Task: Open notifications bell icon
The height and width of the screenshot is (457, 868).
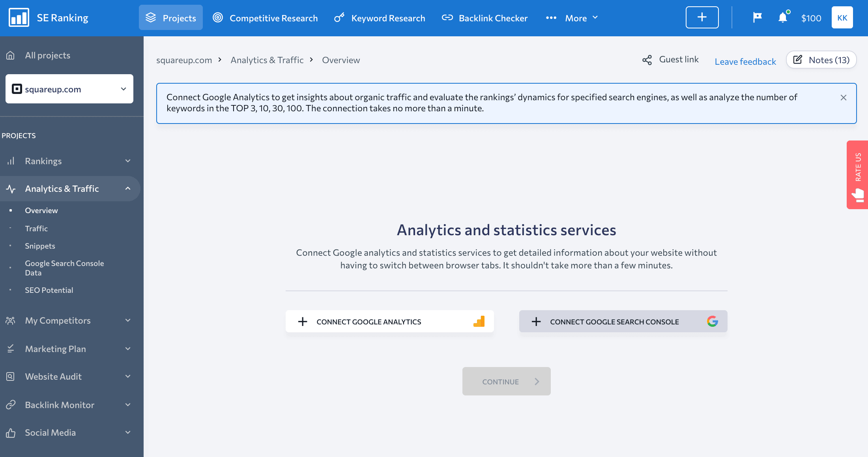Action: pos(783,17)
